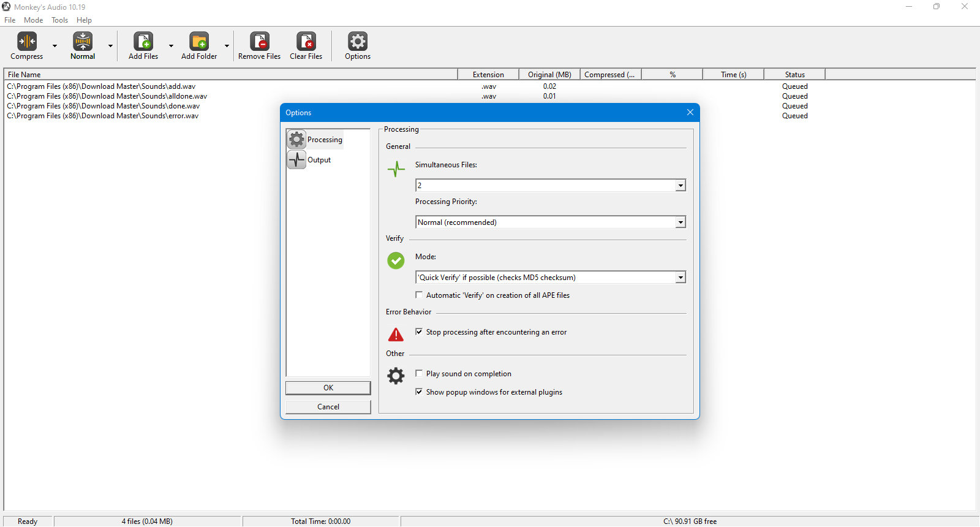This screenshot has width=980, height=527.
Task: Click the 4 files (0.04 MB) status entry
Action: coord(147,521)
